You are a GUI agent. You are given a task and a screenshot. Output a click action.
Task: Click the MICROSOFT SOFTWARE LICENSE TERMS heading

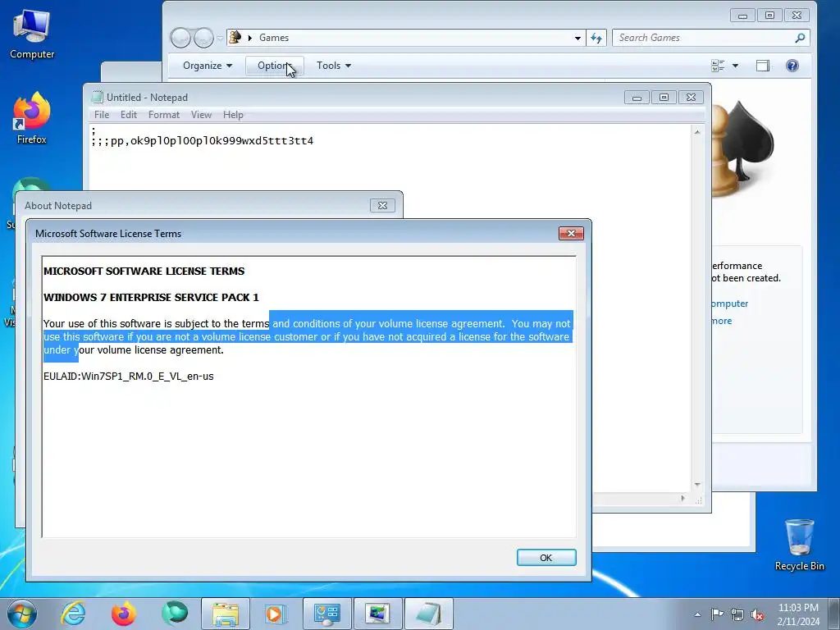(144, 271)
